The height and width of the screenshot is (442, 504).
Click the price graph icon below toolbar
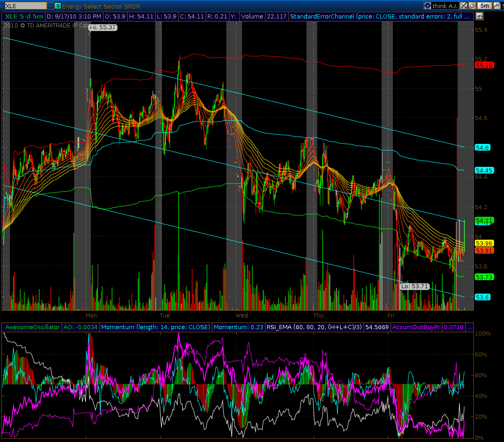[x=479, y=16]
